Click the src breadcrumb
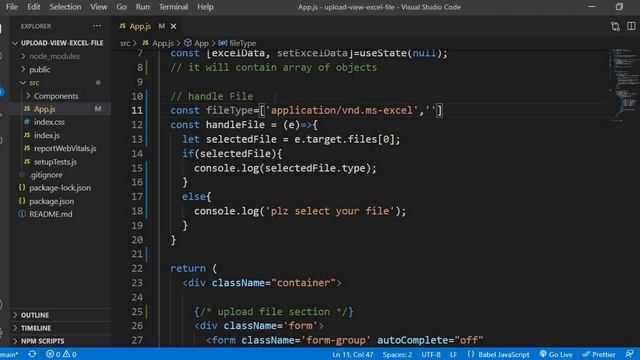The width and height of the screenshot is (640, 360). (x=125, y=43)
